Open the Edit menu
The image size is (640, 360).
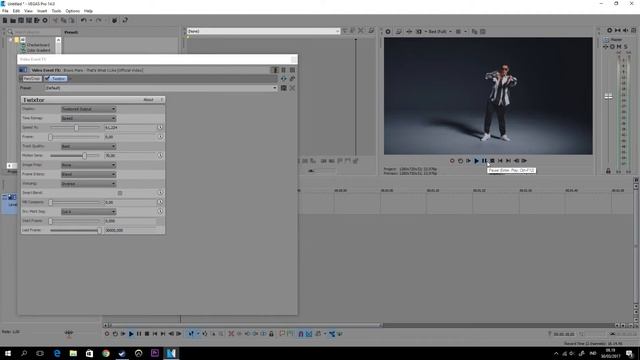16,11
